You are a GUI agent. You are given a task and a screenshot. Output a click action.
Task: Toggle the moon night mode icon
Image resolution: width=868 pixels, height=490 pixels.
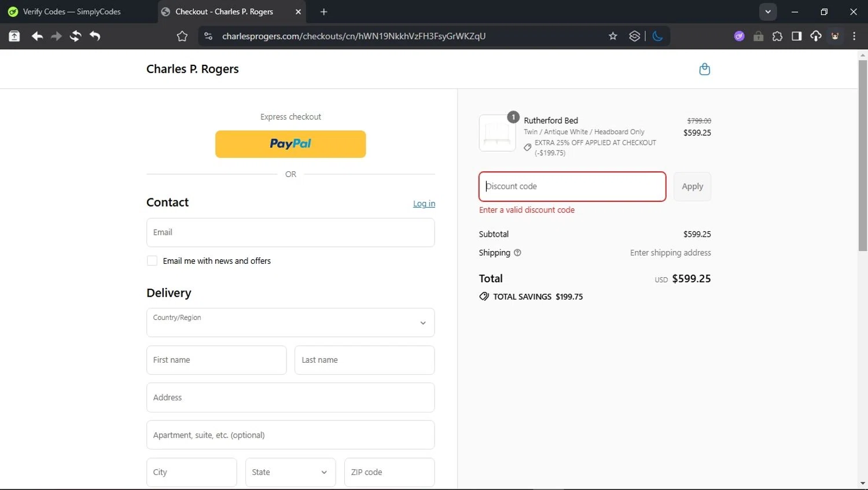[657, 36]
